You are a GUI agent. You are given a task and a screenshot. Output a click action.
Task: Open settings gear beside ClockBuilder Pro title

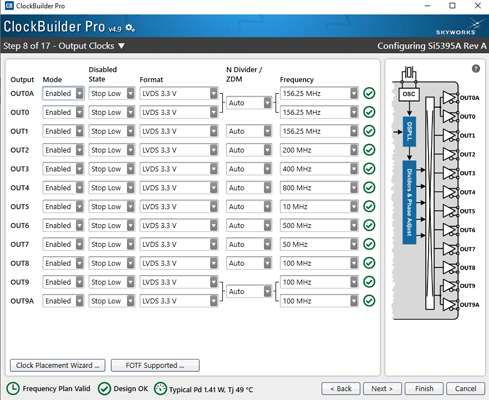(130, 28)
